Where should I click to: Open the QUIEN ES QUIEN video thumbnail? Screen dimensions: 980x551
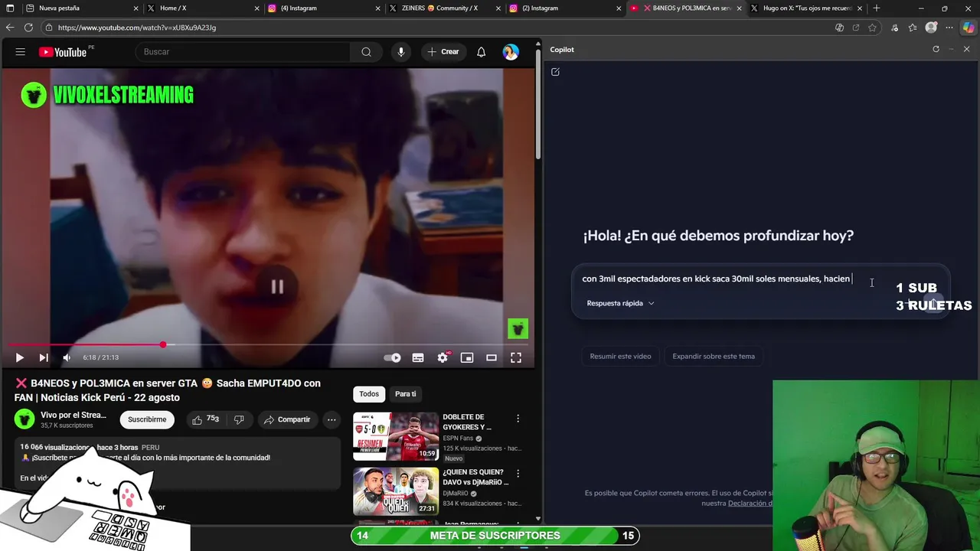pyautogui.click(x=396, y=491)
